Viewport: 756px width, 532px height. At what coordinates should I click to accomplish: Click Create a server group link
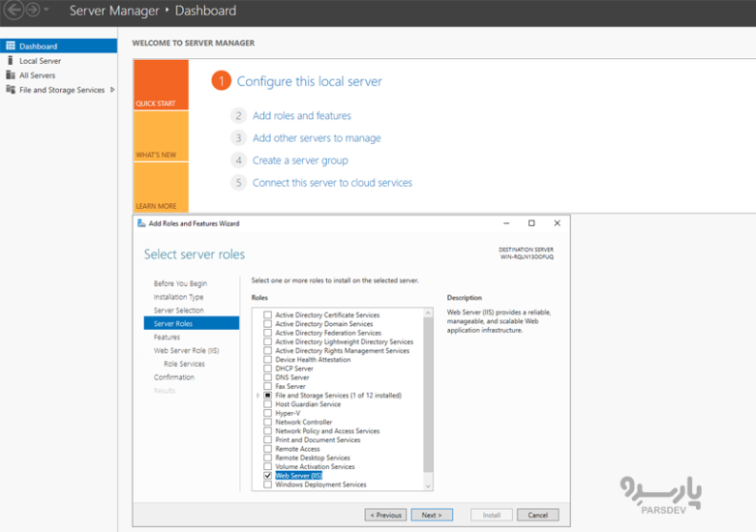point(300,161)
